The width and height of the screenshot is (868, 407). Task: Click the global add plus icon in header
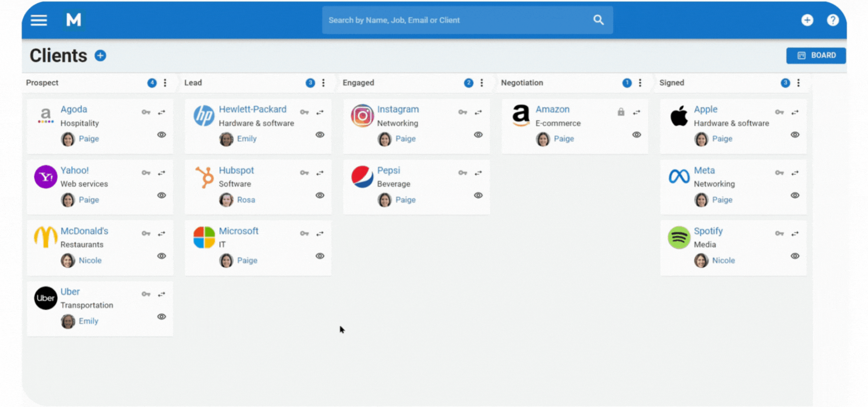click(x=807, y=20)
